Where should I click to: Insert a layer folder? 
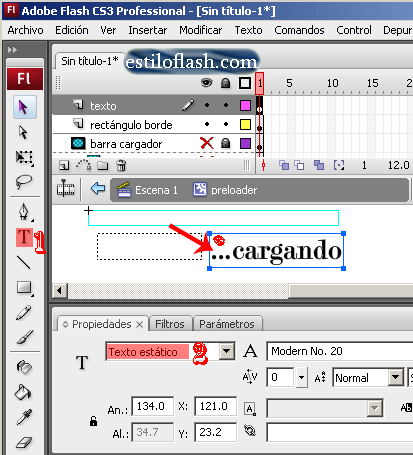(x=103, y=165)
